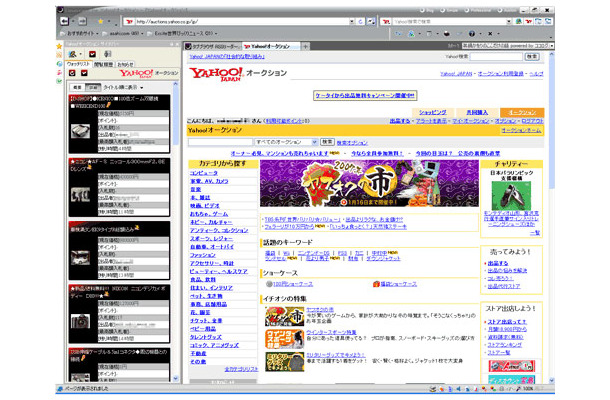Click the 検索オプション link
The image size is (610, 400).
point(352,143)
